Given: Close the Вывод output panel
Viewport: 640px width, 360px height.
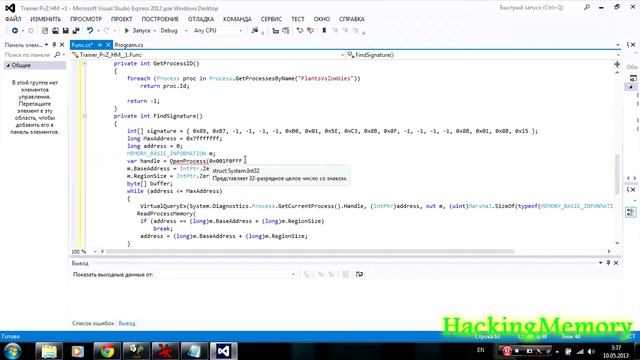Looking at the screenshot, I should tap(616, 263).
